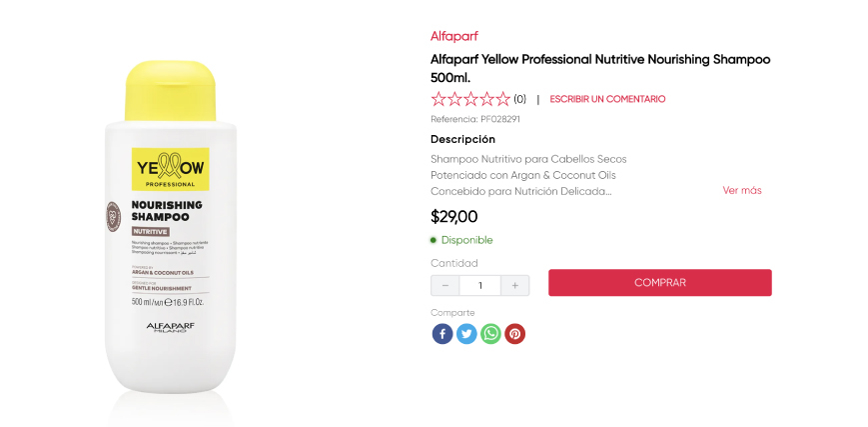Click the Alfaparf Yellow Professional product title
The image size is (868, 427).
pyautogui.click(x=600, y=68)
